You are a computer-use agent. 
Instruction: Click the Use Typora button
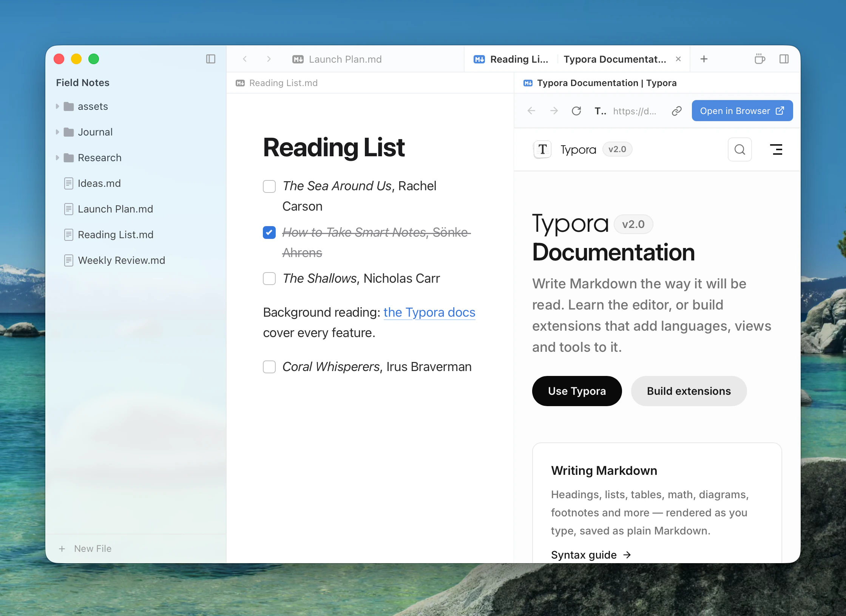pos(577,391)
